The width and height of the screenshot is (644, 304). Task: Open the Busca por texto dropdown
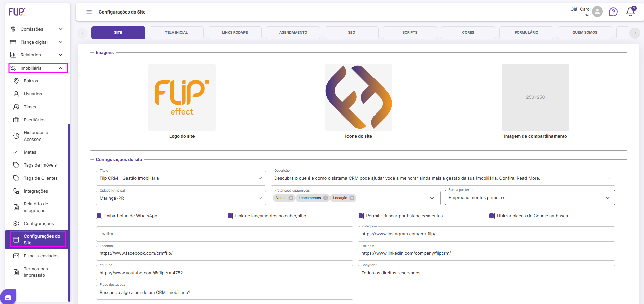pos(530,198)
